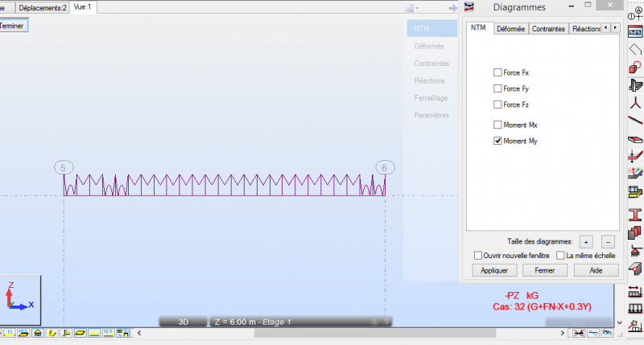Click axis label bubble 6
644x345 pixels.
(x=385, y=167)
